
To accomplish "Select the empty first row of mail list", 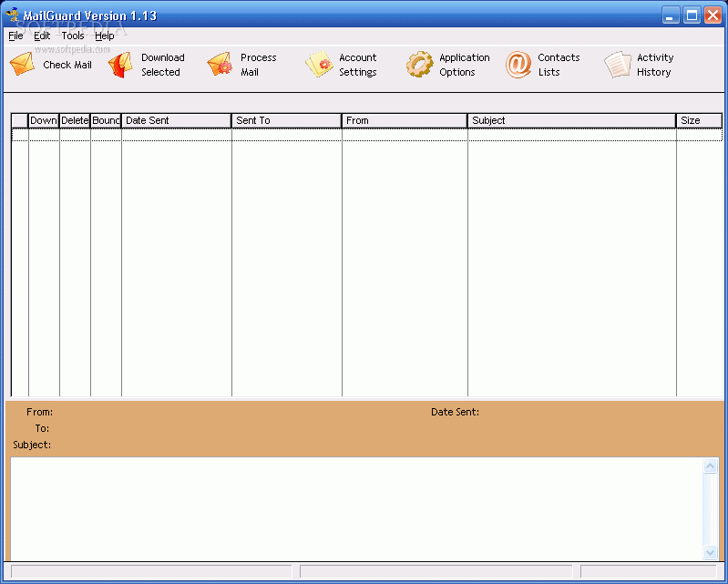I will point(367,135).
